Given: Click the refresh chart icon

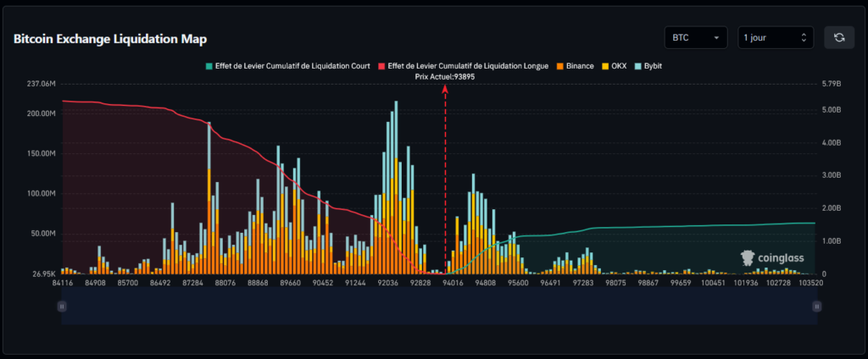Looking at the screenshot, I should (839, 38).
